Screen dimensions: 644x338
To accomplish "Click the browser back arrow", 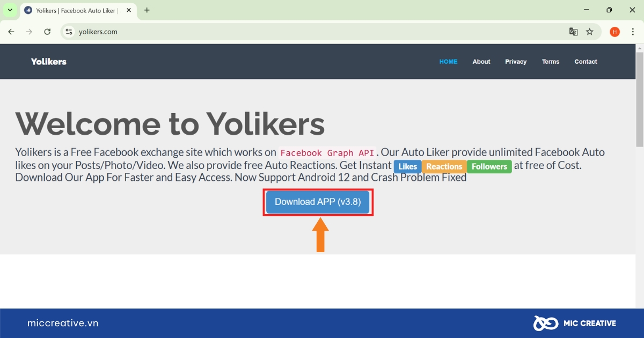I will coord(11,32).
